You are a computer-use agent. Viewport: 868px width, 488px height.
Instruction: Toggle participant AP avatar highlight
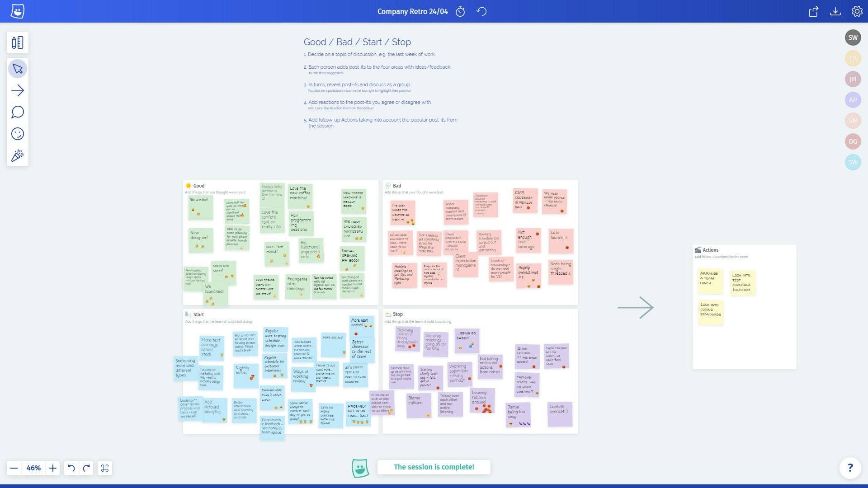pos(853,100)
